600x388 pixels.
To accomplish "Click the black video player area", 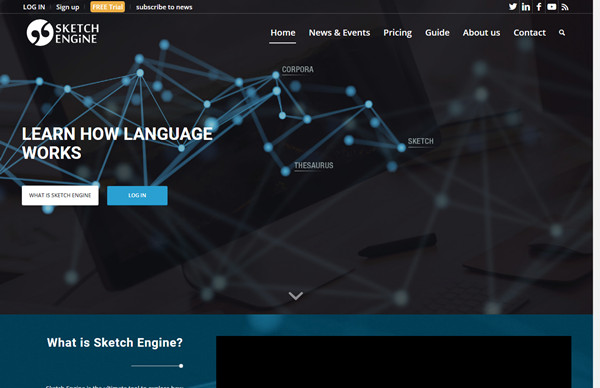I will (394, 362).
